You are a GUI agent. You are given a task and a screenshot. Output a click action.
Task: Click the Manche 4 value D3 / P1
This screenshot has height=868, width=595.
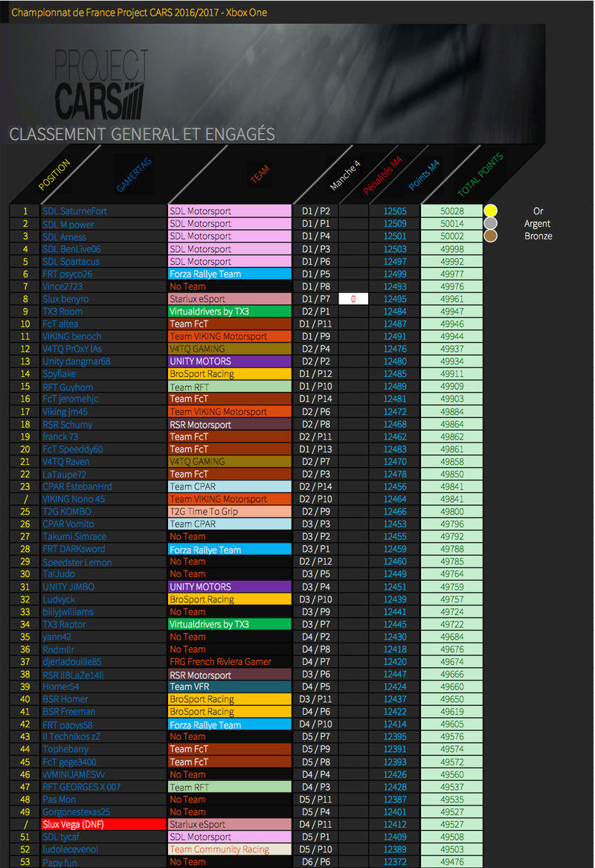(x=315, y=549)
